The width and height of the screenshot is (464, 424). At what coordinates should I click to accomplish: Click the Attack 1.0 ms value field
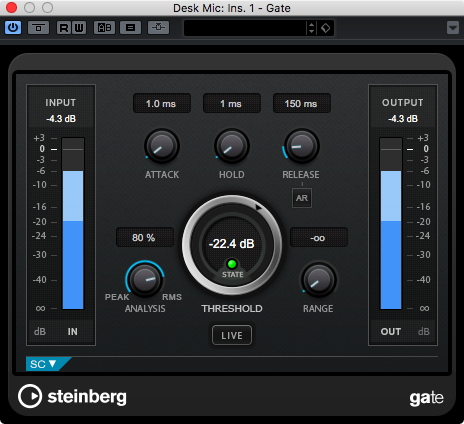[162, 104]
